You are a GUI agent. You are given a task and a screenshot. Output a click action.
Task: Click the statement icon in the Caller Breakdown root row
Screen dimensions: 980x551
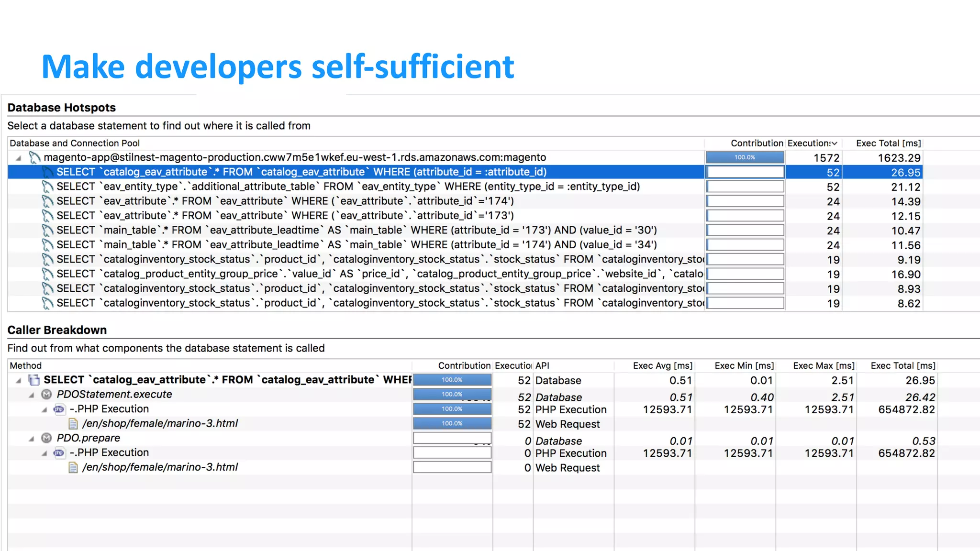pyautogui.click(x=34, y=380)
